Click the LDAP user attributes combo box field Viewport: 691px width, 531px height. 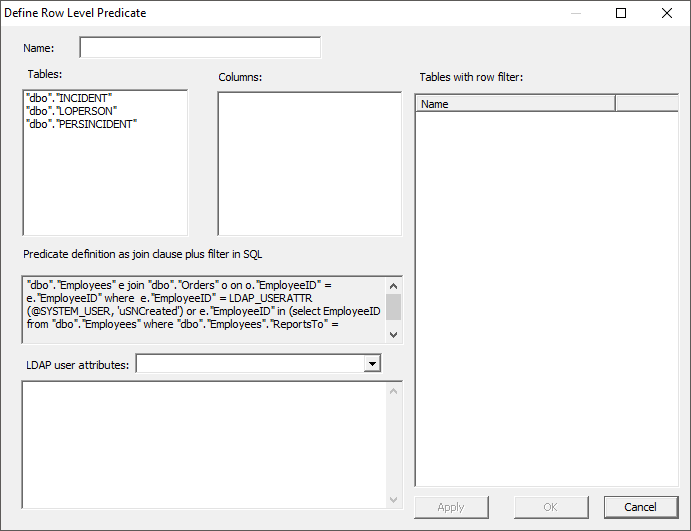(249, 364)
